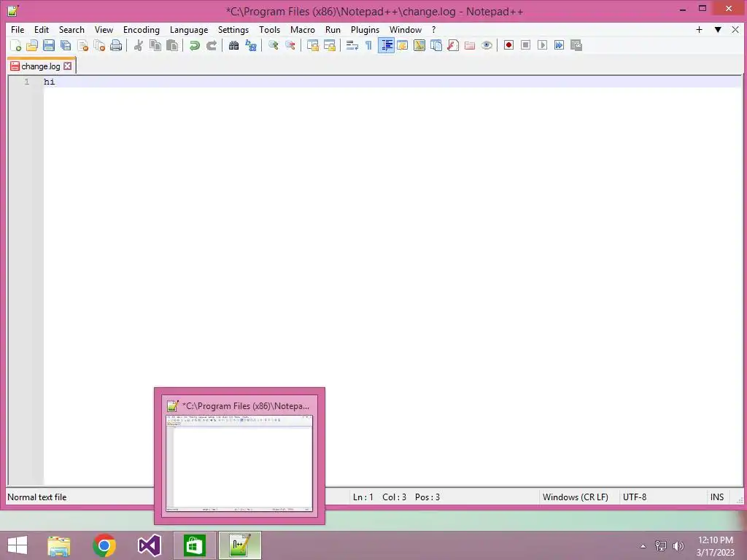Redo change using toolbar arrow
The height and width of the screenshot is (560, 747).
click(x=212, y=45)
